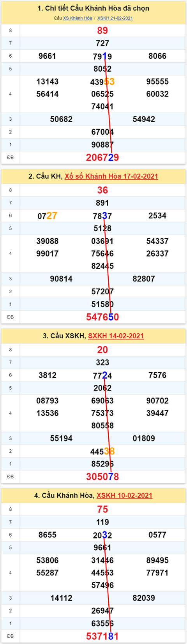Click number 0727 with orange digits

48,216
